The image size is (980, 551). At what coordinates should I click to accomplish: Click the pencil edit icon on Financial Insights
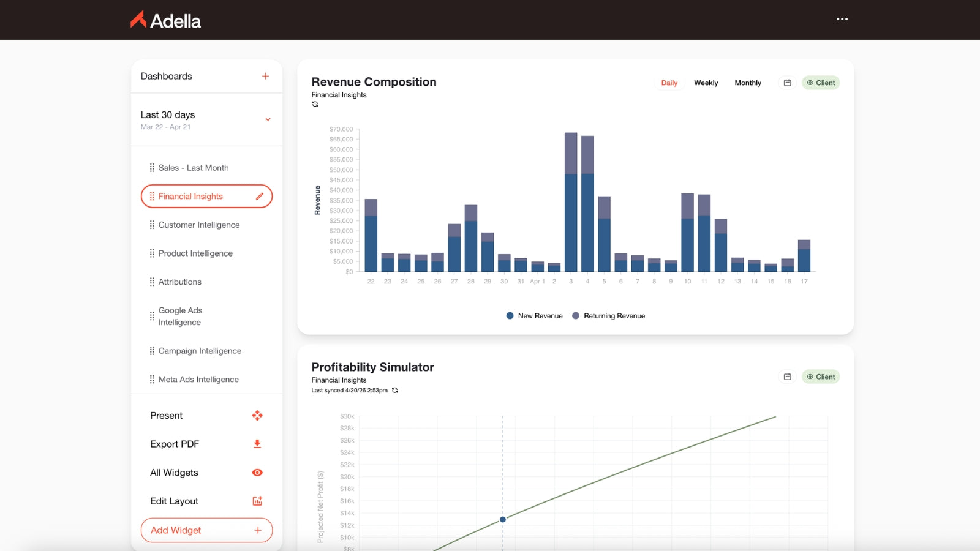(x=260, y=197)
